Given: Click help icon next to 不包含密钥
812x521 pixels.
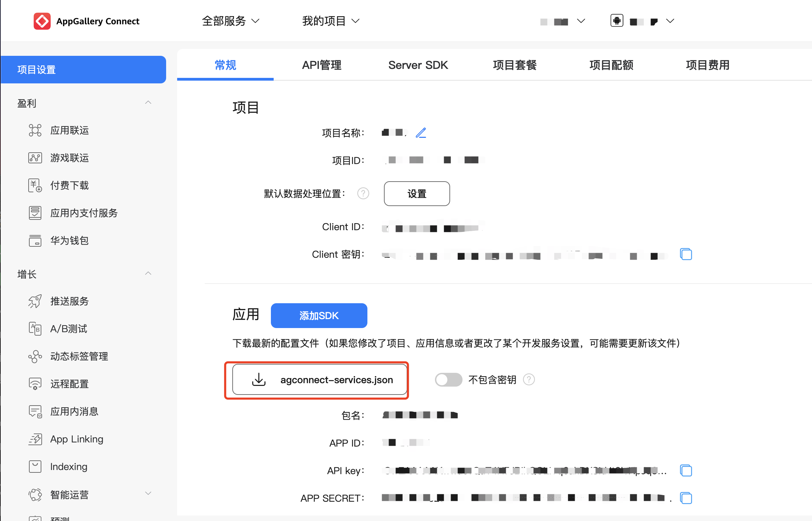Looking at the screenshot, I should (529, 379).
